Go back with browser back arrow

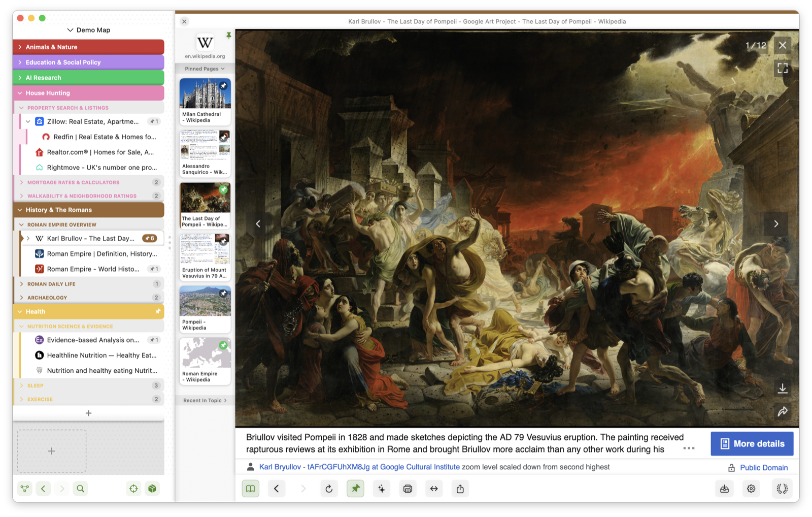[x=277, y=489]
